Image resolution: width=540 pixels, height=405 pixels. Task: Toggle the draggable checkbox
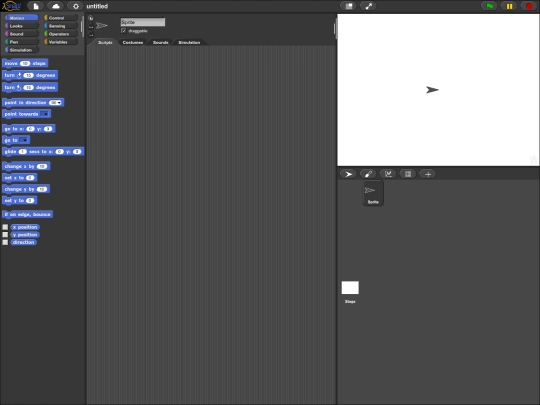[123, 31]
